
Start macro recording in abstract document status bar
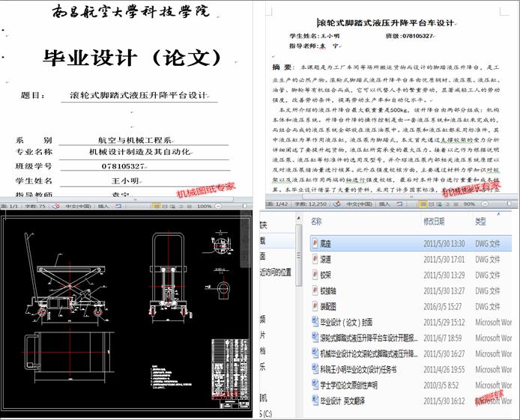point(399,204)
